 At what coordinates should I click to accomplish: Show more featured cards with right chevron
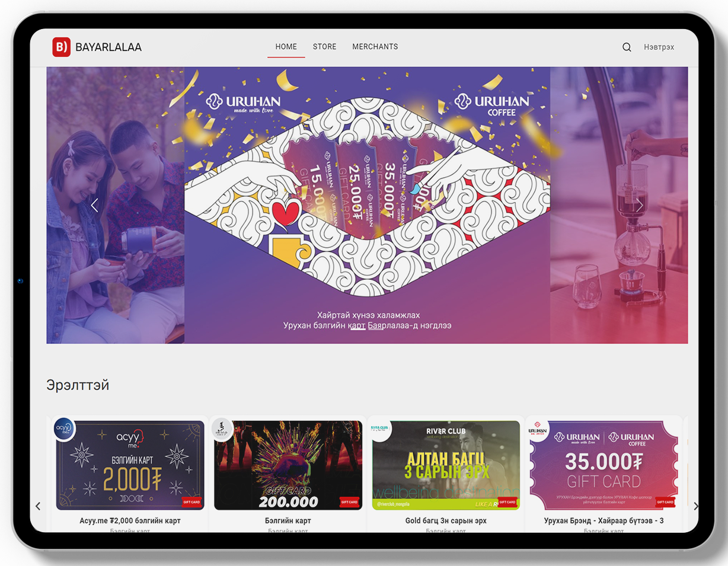tap(696, 506)
